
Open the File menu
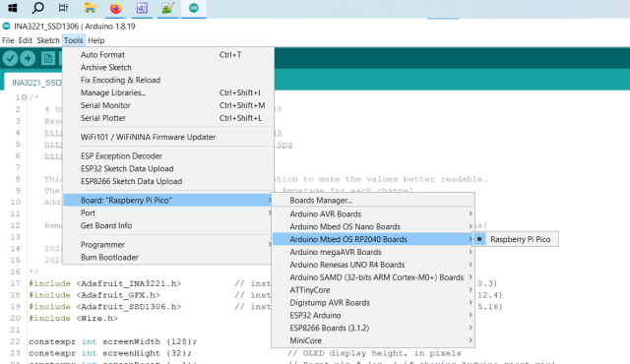point(8,40)
